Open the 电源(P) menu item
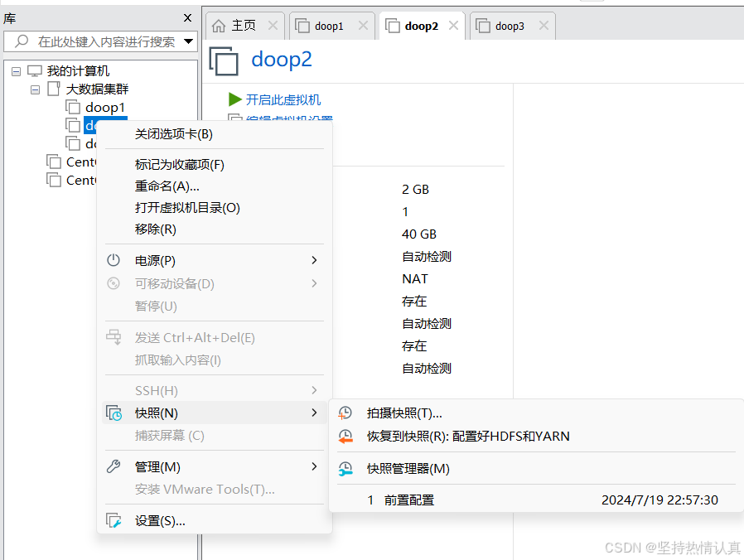 pos(215,260)
